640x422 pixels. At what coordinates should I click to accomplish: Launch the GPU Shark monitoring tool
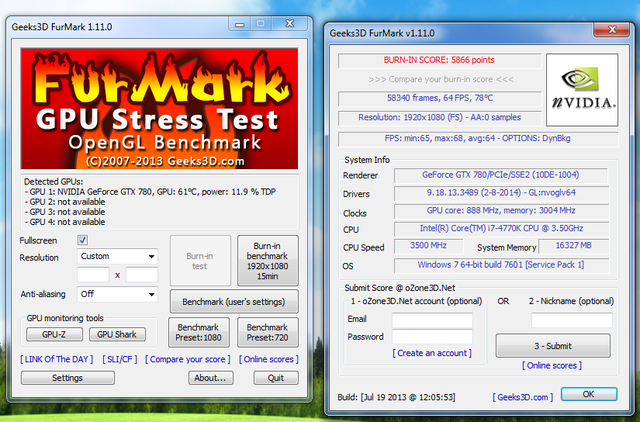tap(117, 334)
